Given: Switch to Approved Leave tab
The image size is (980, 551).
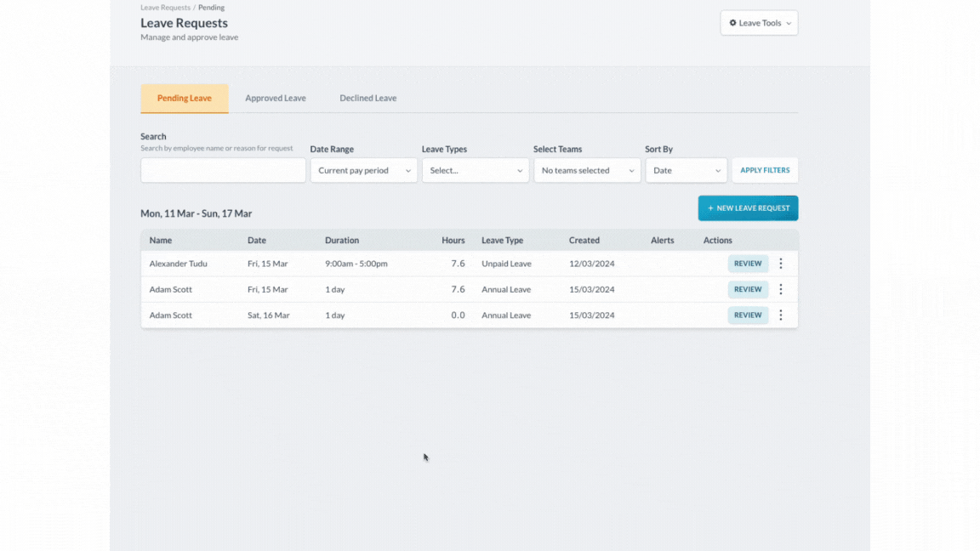Looking at the screenshot, I should pyautogui.click(x=275, y=99).
